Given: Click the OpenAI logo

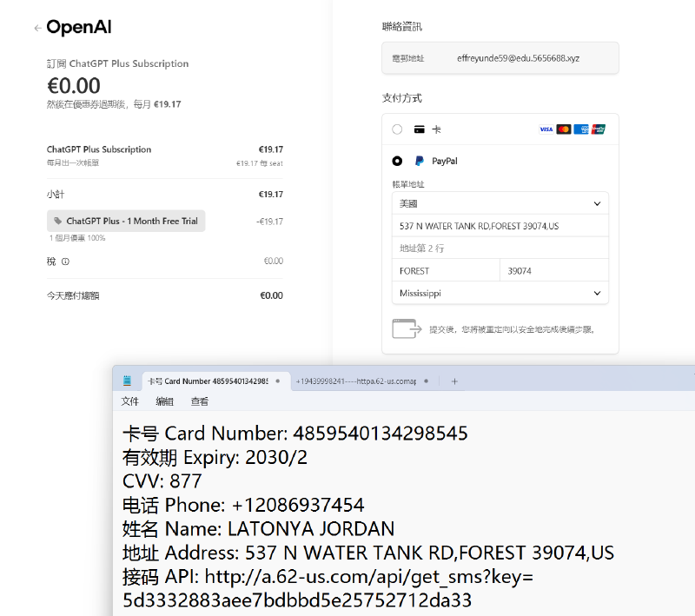Looking at the screenshot, I should [x=79, y=28].
